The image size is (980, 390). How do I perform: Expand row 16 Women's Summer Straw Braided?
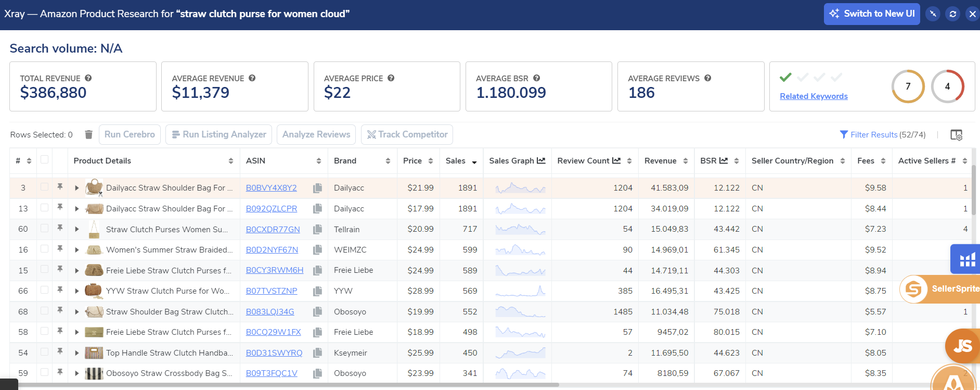coord(76,250)
